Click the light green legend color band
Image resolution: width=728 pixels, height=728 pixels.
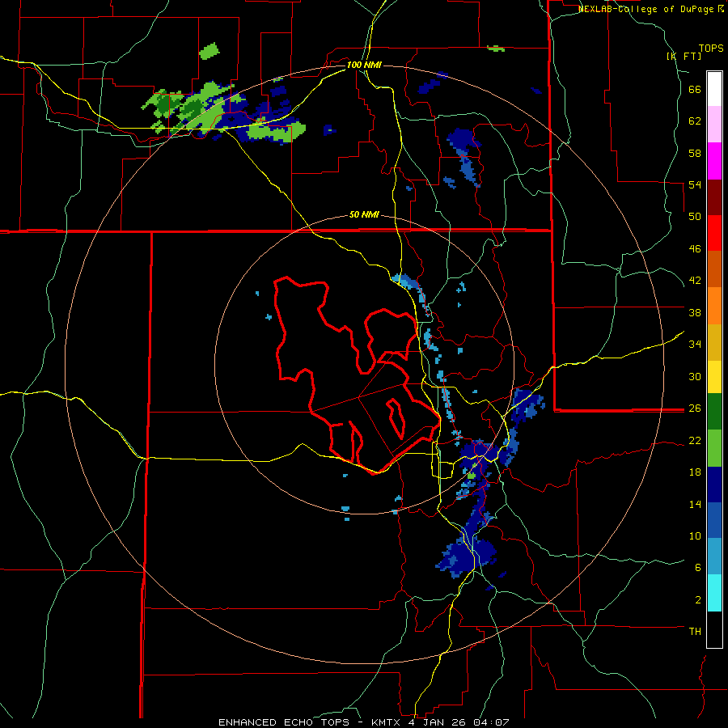pos(714,448)
